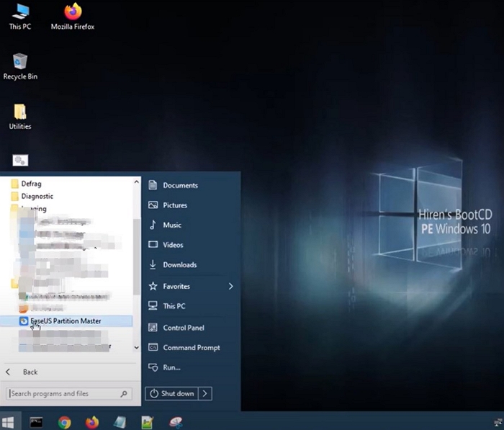Open Run... from the Start menu
504x430 pixels.
pyautogui.click(x=171, y=367)
